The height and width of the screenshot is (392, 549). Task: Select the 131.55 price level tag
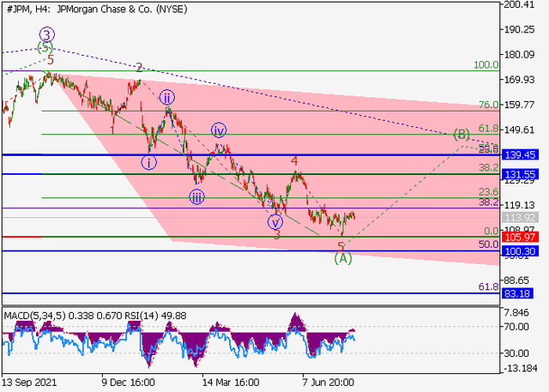[x=522, y=174]
